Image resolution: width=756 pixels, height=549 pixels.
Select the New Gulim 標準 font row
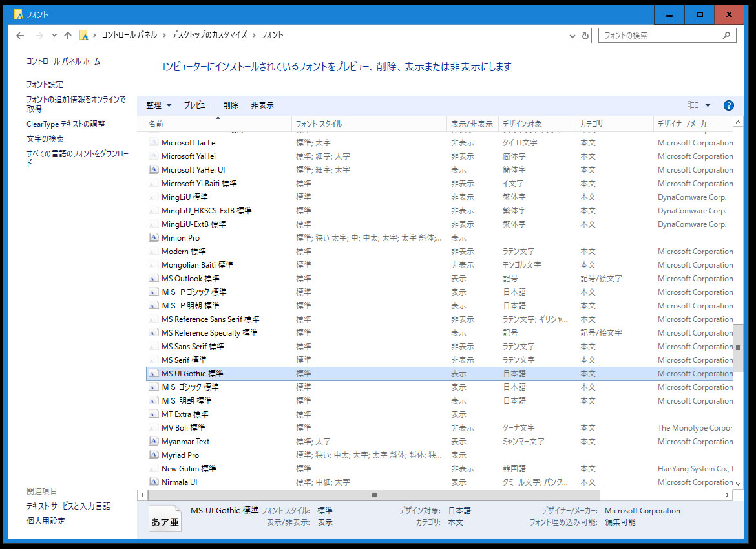click(x=439, y=468)
